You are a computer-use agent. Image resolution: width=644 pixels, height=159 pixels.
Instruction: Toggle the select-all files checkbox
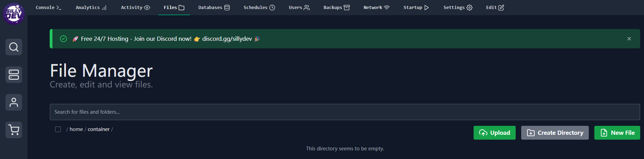pyautogui.click(x=58, y=129)
